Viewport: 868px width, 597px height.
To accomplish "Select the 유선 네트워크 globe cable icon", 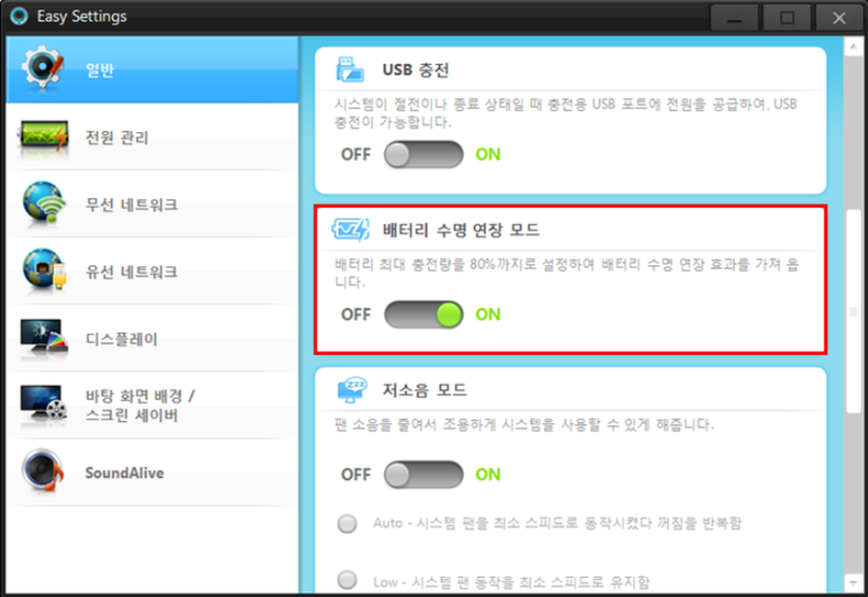I will [x=44, y=270].
